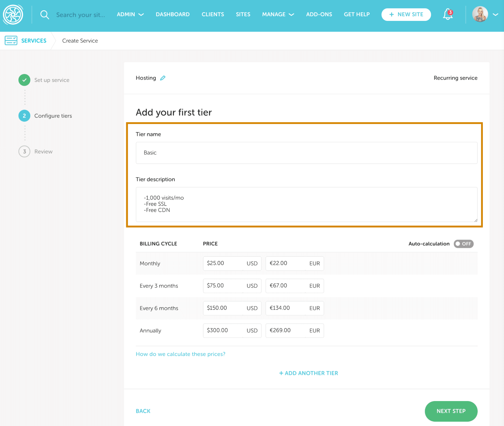Click the NEW SITE button
The width and height of the screenshot is (504, 426).
[406, 14]
